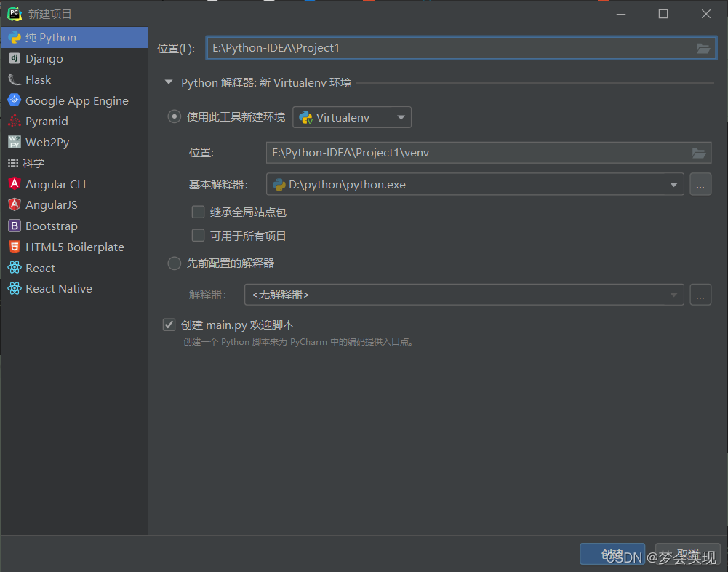This screenshot has height=572, width=728.
Task: Choose Google App Engine project type
Action: click(74, 100)
